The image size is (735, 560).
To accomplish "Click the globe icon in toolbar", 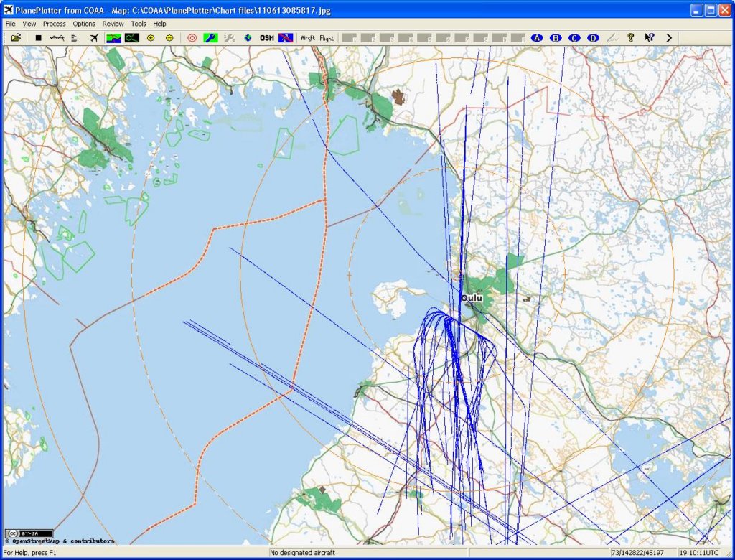I will point(248,38).
